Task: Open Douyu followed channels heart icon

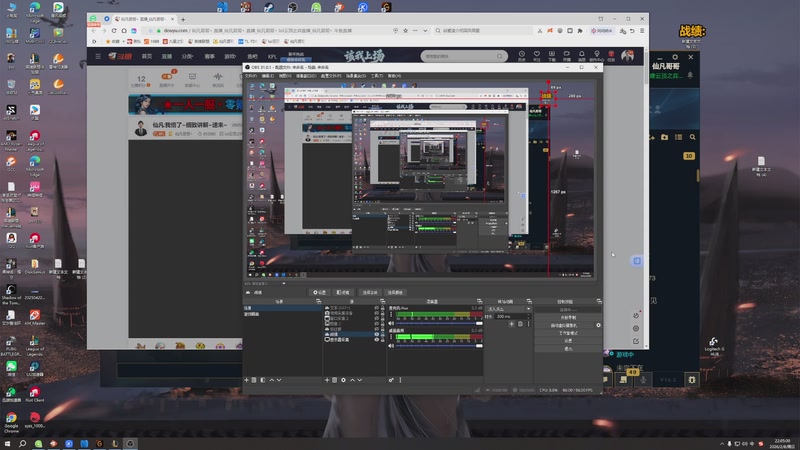Action: (537, 54)
